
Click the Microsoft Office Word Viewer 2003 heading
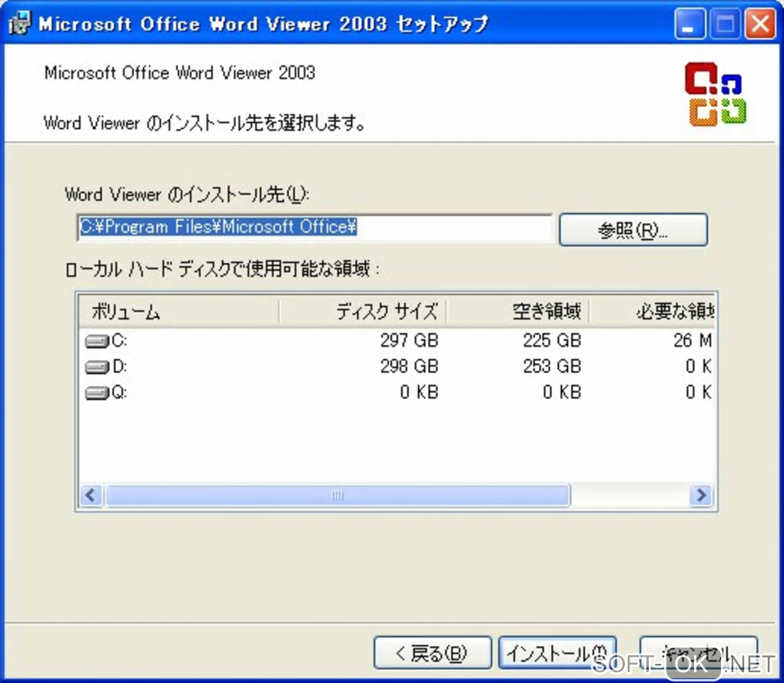coord(180,73)
